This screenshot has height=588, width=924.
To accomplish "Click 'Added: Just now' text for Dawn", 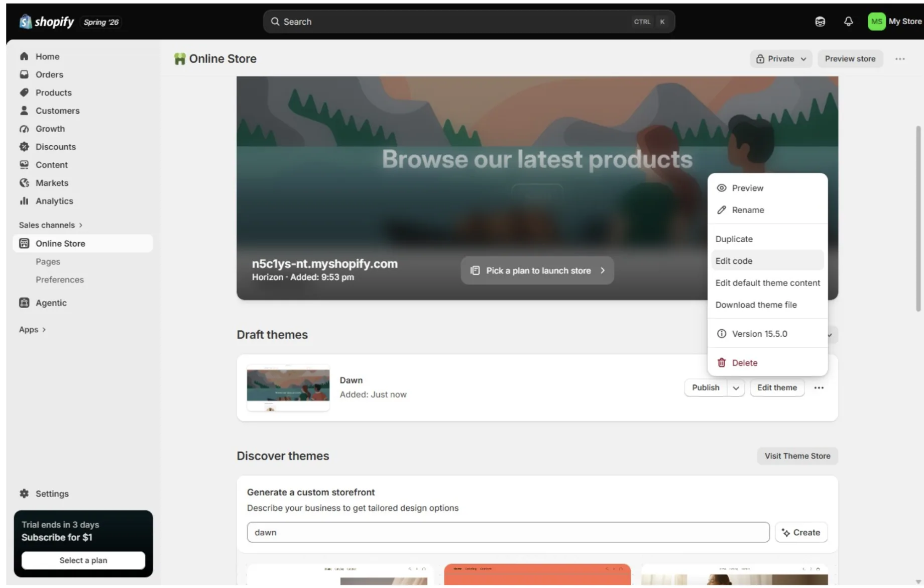I will click(x=373, y=395).
